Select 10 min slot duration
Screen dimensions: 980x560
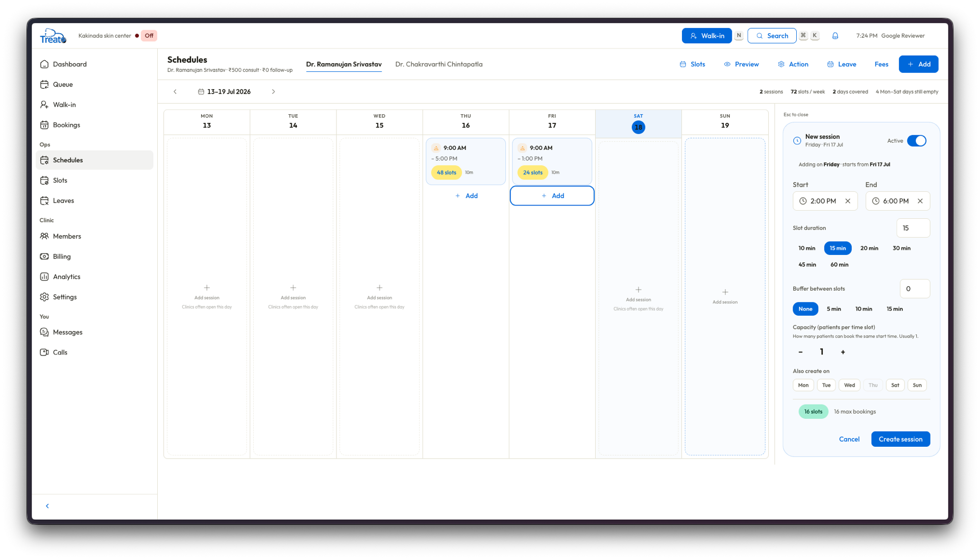[806, 248]
